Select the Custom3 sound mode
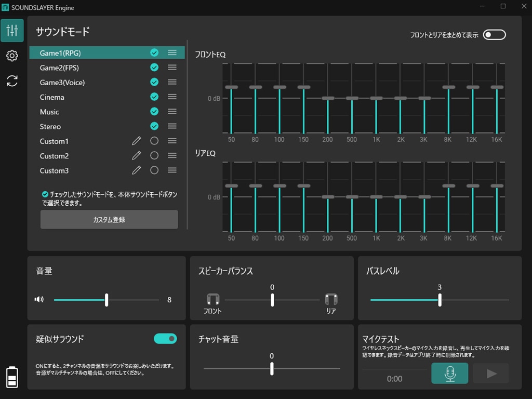The image size is (532, 399). tap(107, 170)
